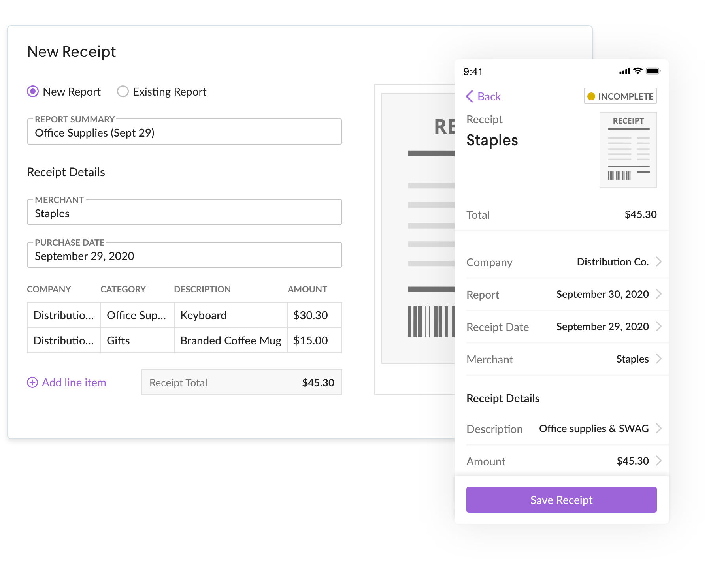The width and height of the screenshot is (728, 583).
Task: Tap the Wi-Fi status icon
Action: click(637, 71)
